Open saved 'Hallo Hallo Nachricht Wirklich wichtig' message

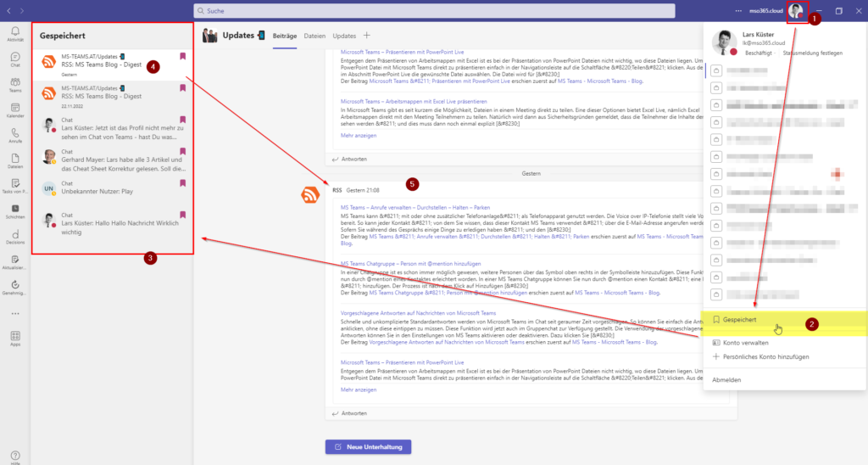pos(113,223)
